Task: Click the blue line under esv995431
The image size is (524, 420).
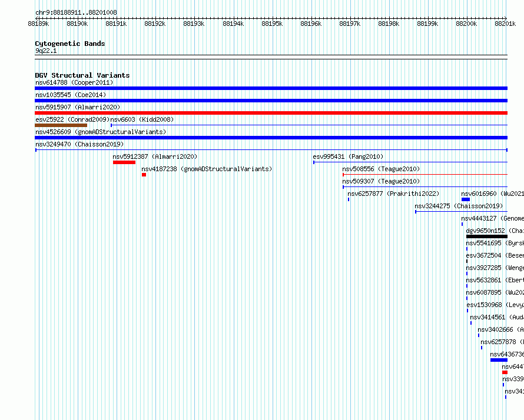Action: click(410, 162)
